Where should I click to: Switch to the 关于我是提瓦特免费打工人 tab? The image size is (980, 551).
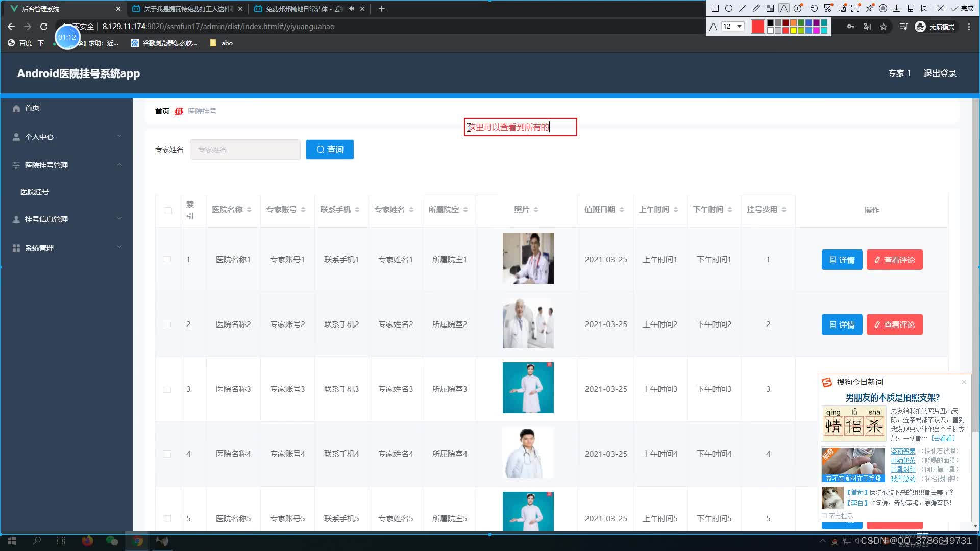pyautogui.click(x=187, y=9)
